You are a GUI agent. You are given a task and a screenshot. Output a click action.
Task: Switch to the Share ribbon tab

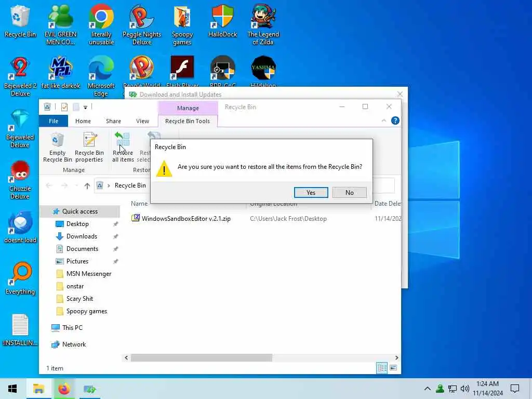pyautogui.click(x=113, y=121)
